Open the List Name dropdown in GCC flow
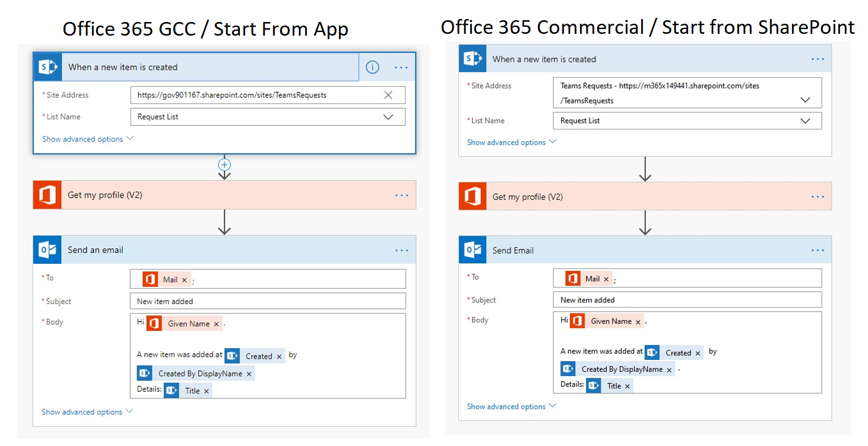 [388, 117]
